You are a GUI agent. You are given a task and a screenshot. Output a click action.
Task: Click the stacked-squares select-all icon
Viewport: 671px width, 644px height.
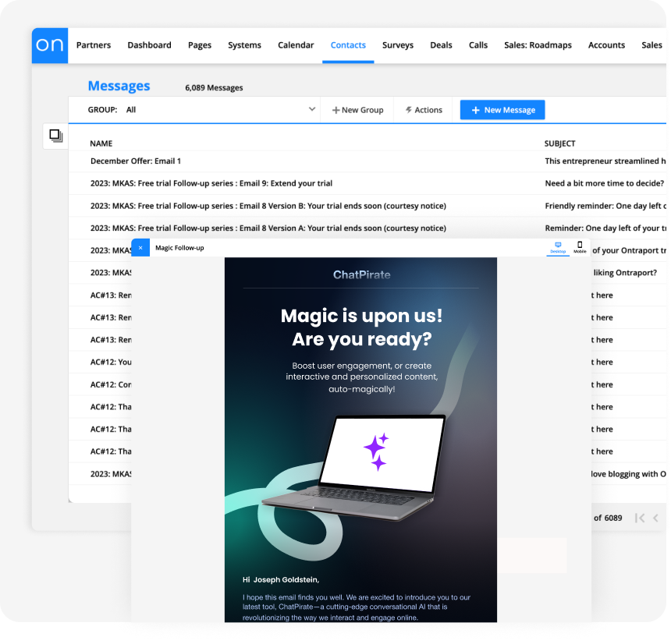pyautogui.click(x=55, y=136)
